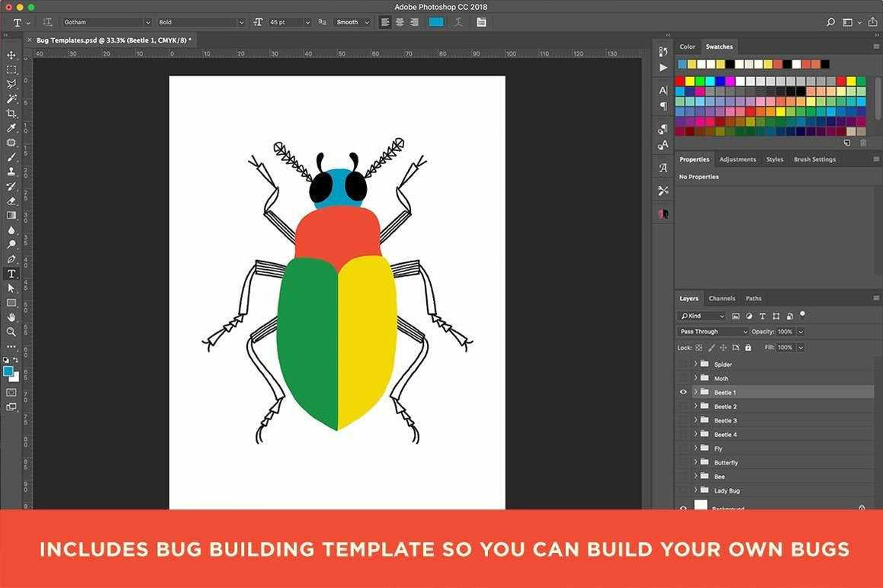The width and height of the screenshot is (883, 588).
Task: Select the Horizontal Type tool in the toolbar
Action: click(x=11, y=274)
